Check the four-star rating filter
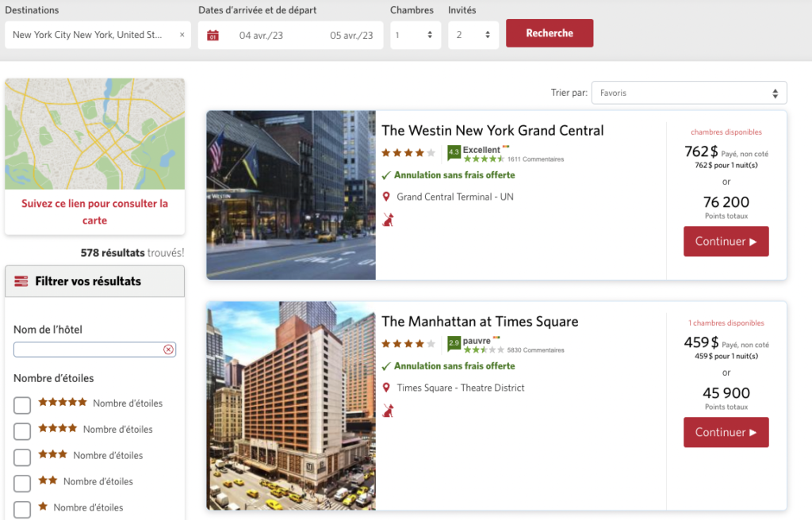812x520 pixels. [x=22, y=431]
